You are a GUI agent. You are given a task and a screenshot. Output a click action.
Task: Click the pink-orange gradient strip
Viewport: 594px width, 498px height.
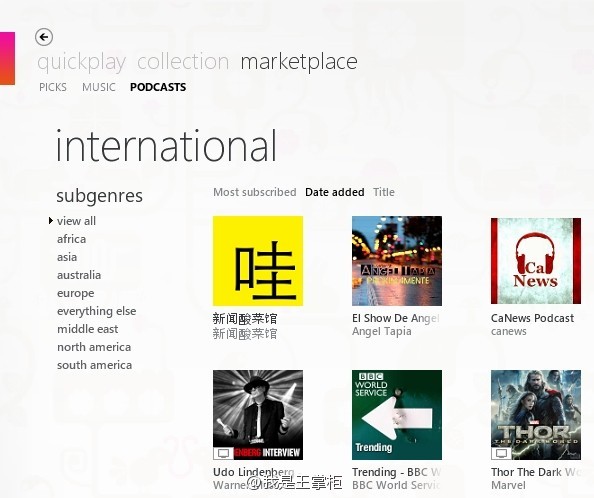[x=7, y=58]
